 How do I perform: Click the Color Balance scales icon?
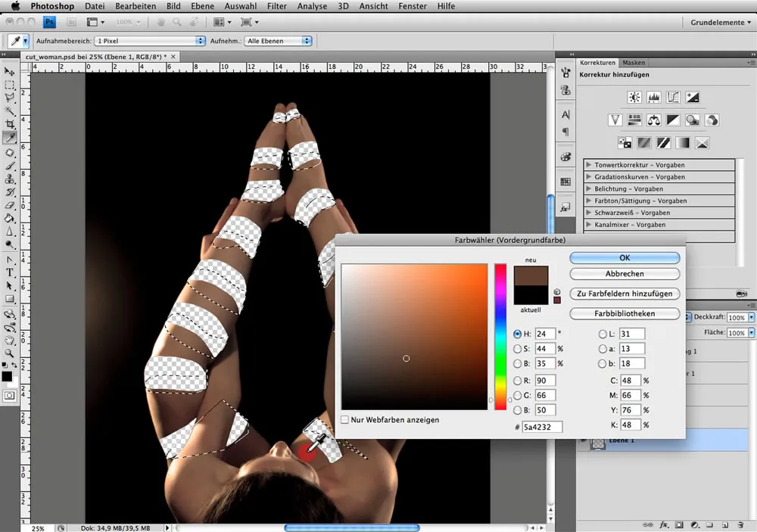[654, 120]
